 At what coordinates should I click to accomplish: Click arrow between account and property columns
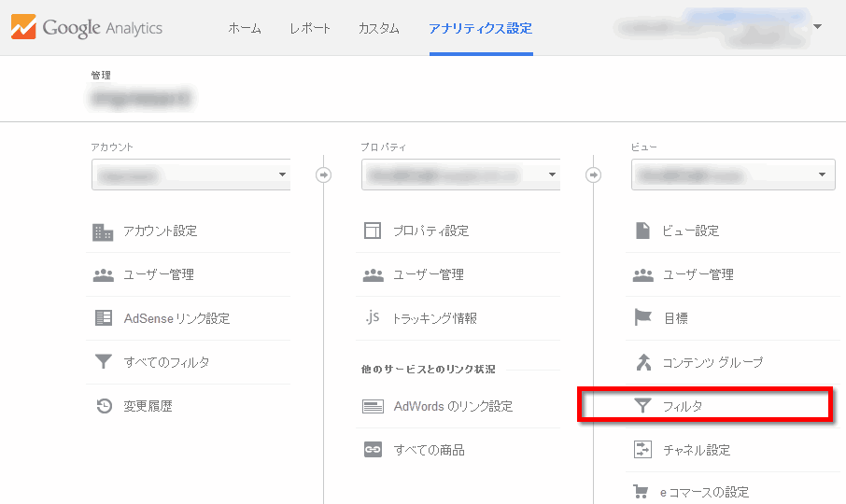pyautogui.click(x=324, y=175)
